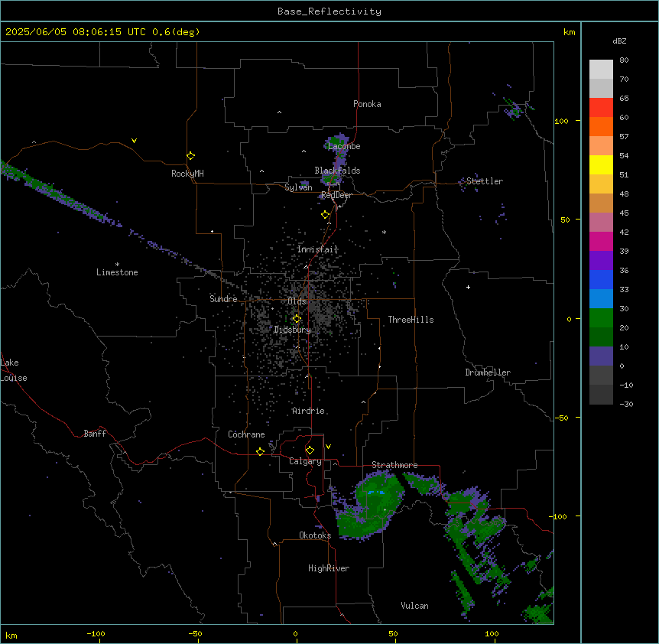Click the Louise label at left edge
The image size is (659, 644).
[x=14, y=378]
